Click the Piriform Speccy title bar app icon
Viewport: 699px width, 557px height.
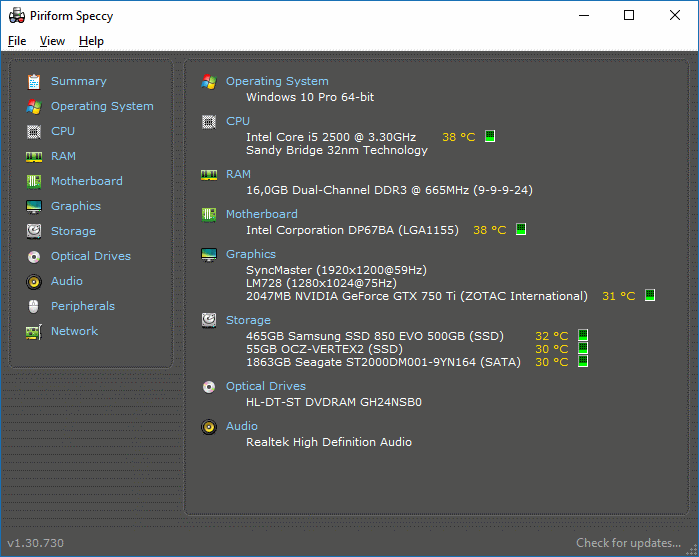(16, 16)
